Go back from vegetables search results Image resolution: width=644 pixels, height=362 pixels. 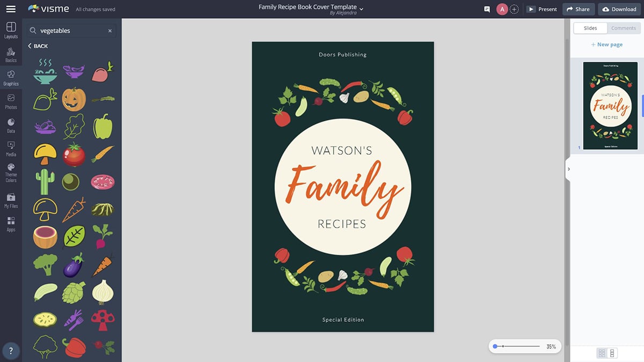click(x=38, y=46)
